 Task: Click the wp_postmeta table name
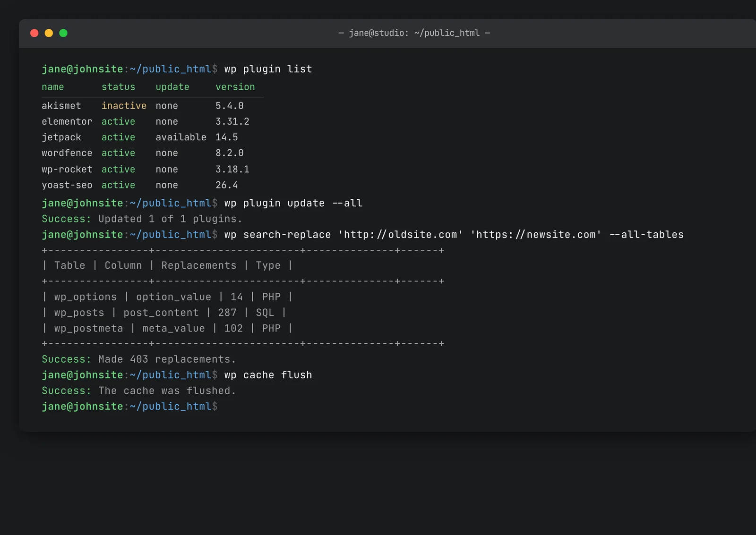click(x=88, y=328)
